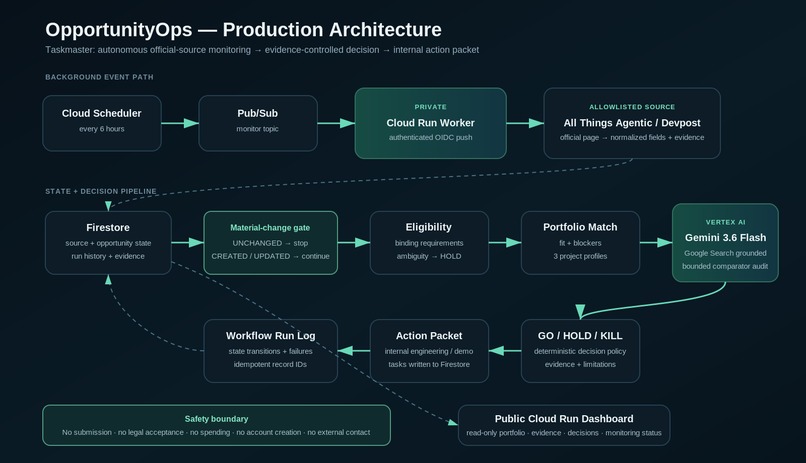
Task: Select the Cloud Scheduler node heading
Action: click(x=102, y=113)
